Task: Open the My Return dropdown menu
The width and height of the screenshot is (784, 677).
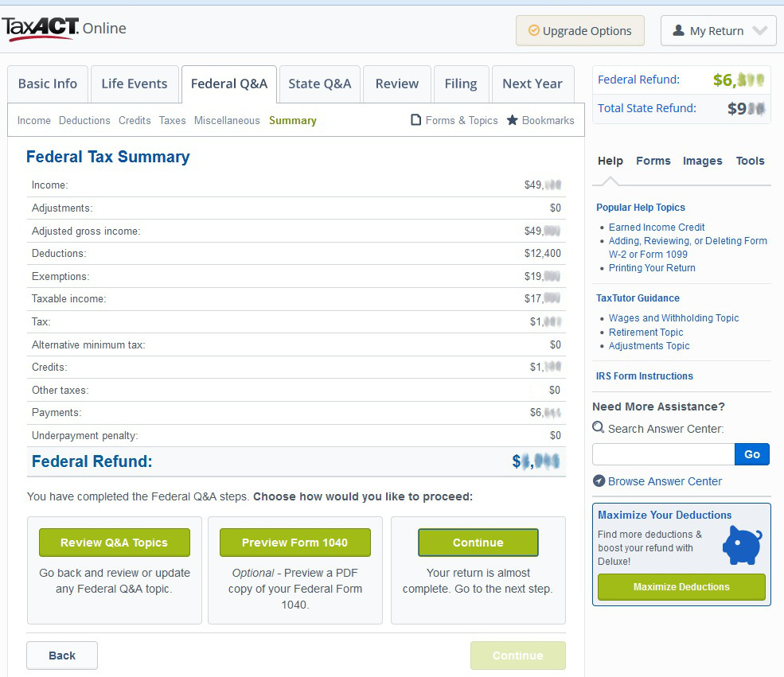Action: pyautogui.click(x=718, y=31)
